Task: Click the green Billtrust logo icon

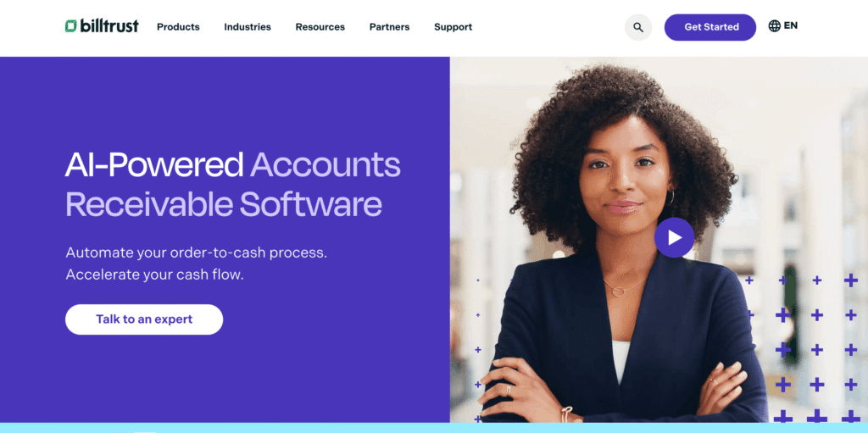Action: pos(71,26)
